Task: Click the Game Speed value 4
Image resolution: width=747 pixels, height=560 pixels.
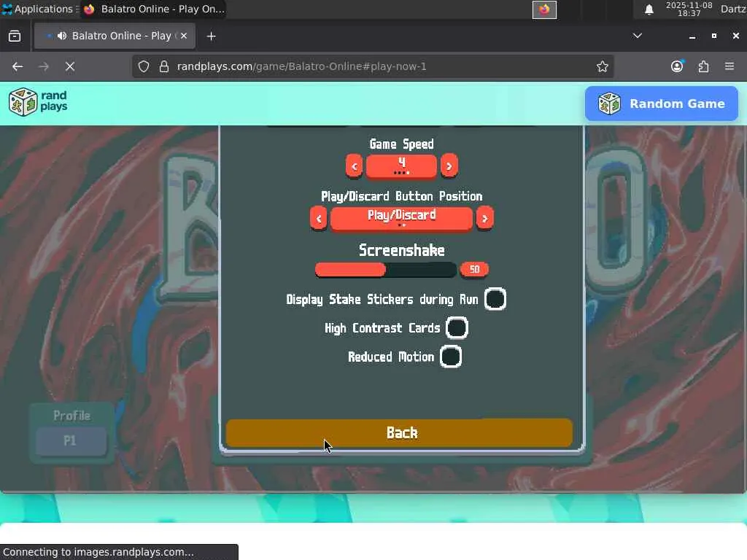Action: point(401,166)
